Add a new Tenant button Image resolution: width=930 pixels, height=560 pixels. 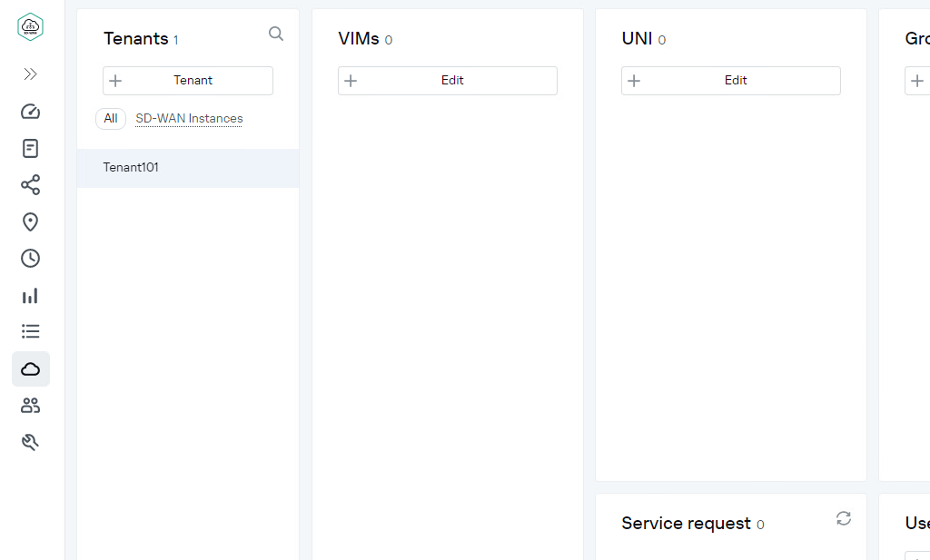pyautogui.click(x=188, y=81)
